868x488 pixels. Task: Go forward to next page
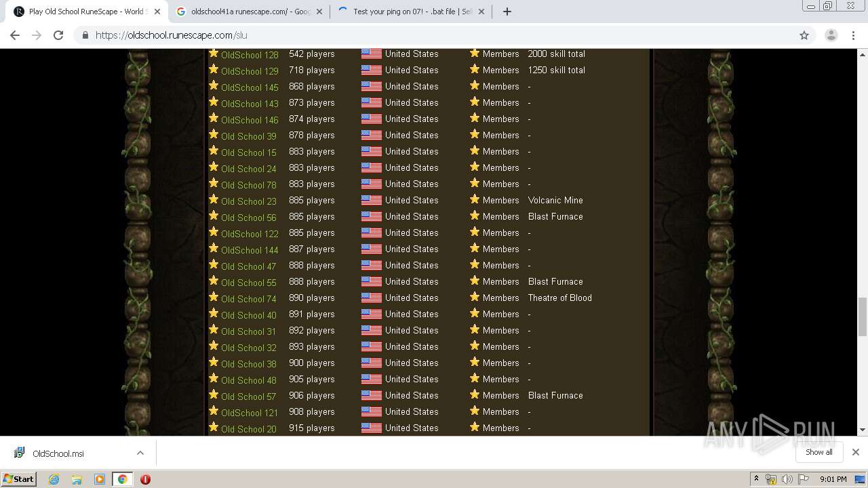(37, 35)
